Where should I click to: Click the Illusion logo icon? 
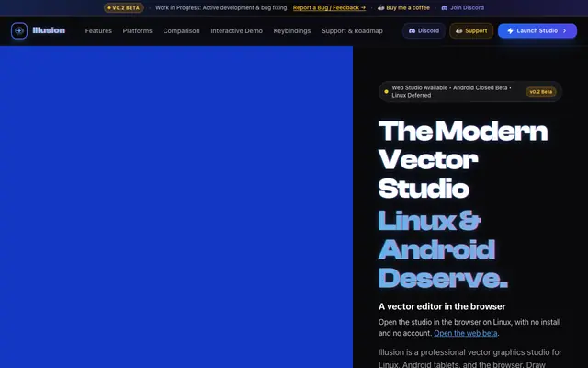(19, 30)
